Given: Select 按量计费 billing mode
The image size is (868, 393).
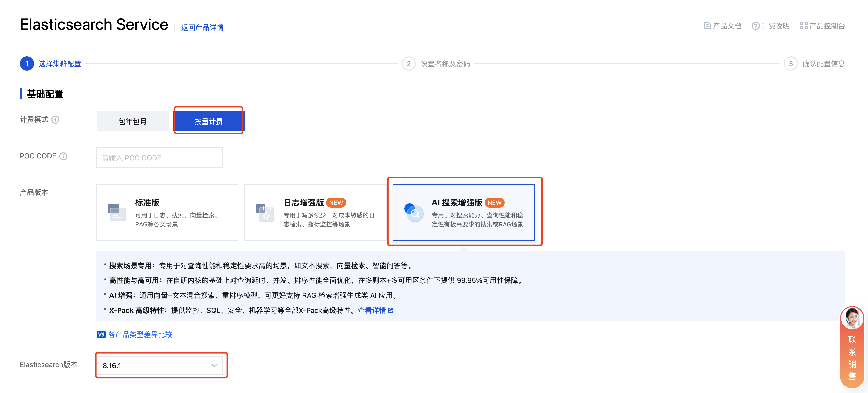Looking at the screenshot, I should 208,121.
